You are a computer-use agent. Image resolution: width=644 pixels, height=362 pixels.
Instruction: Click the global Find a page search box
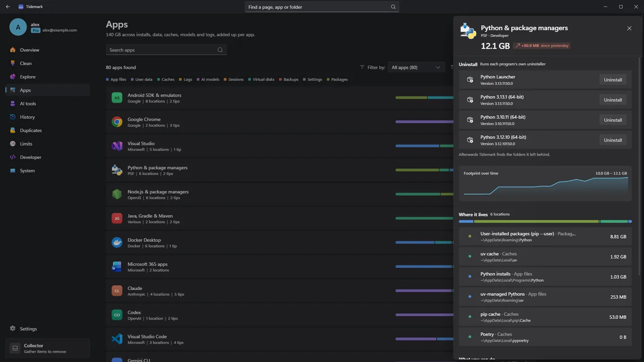coord(322,7)
